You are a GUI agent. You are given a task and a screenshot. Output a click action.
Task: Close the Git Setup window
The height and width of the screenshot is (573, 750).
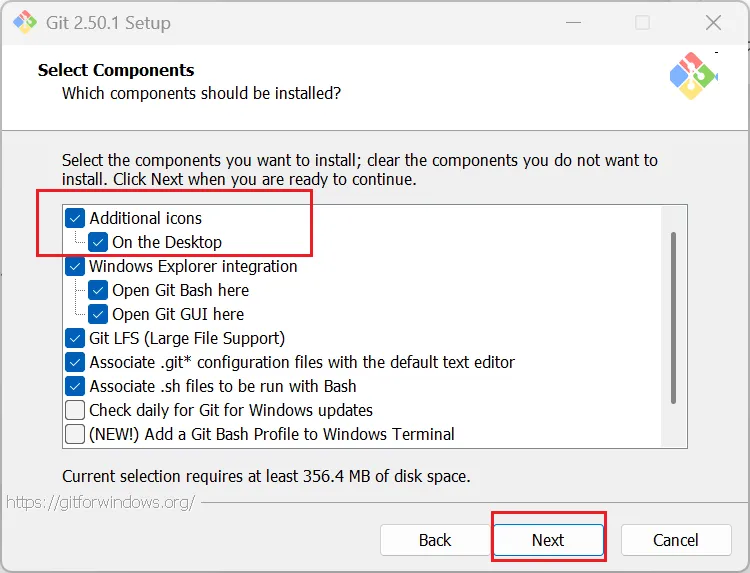coord(713,22)
